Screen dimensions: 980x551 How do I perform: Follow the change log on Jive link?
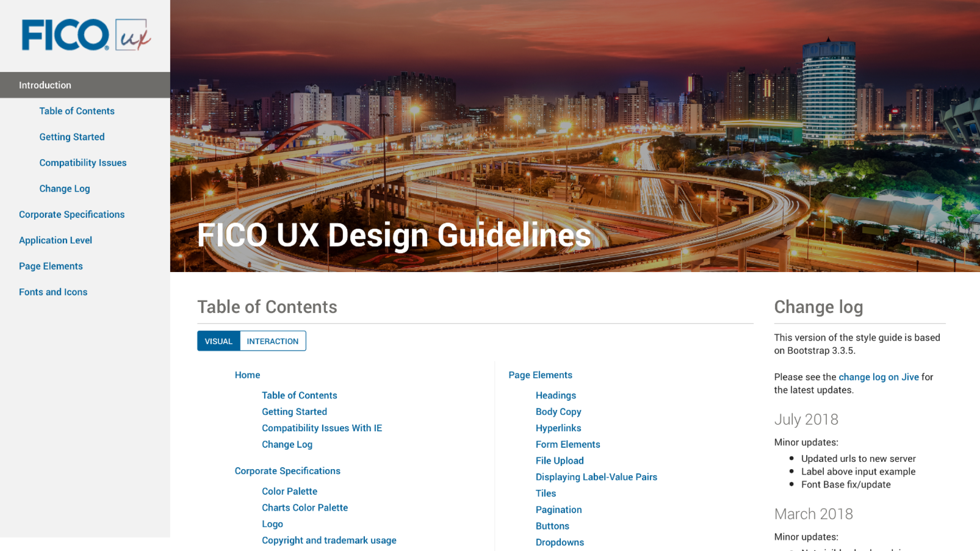[879, 377]
